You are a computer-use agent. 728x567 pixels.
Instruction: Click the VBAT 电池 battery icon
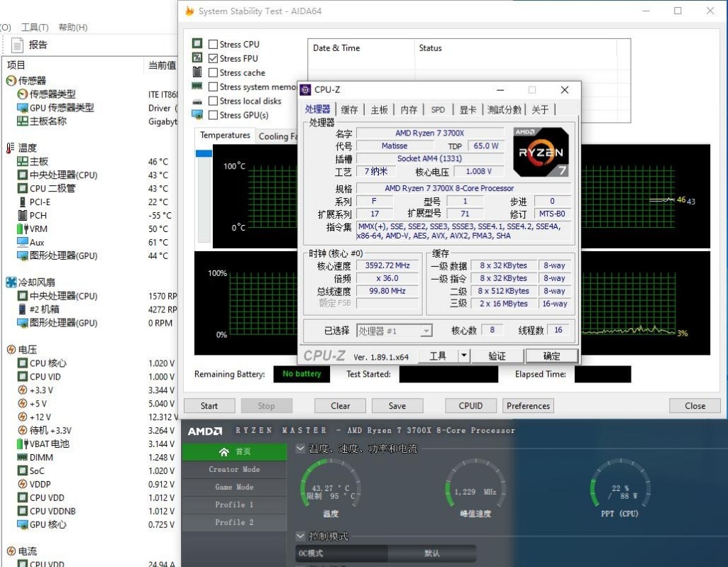click(22, 444)
